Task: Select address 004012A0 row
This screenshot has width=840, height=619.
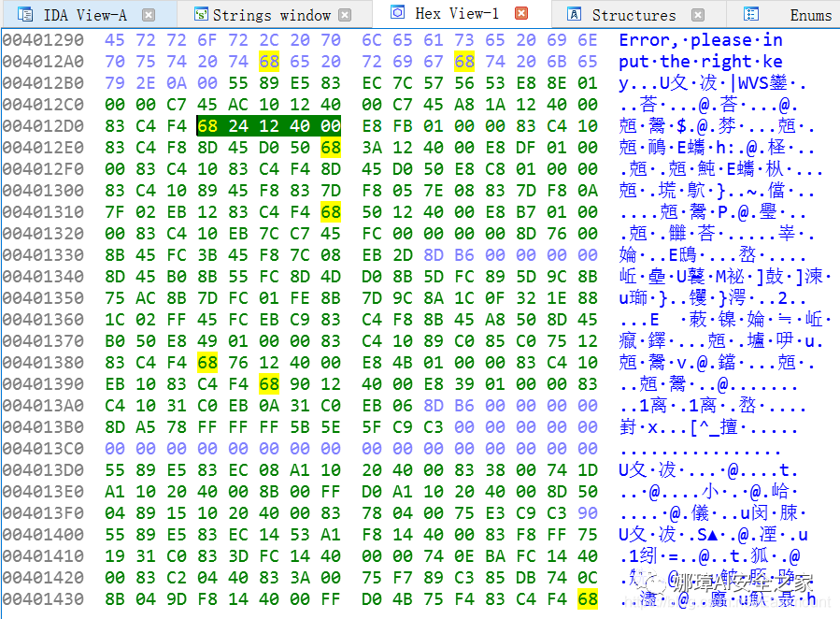Action: point(43,61)
